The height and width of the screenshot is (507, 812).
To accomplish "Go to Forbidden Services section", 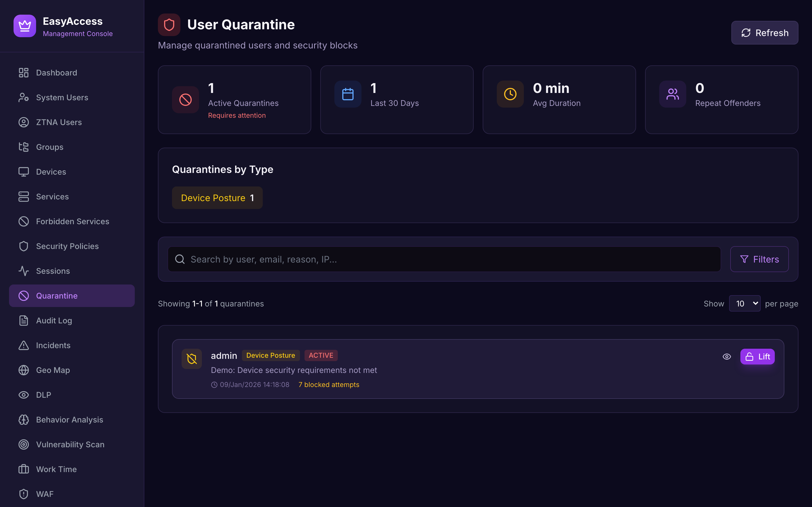I will pyautogui.click(x=72, y=221).
